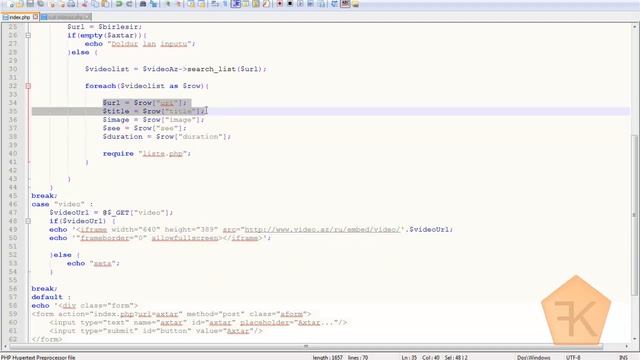Click line number 45 in the margin
Screen dimensions: 640x360
click(13, 196)
